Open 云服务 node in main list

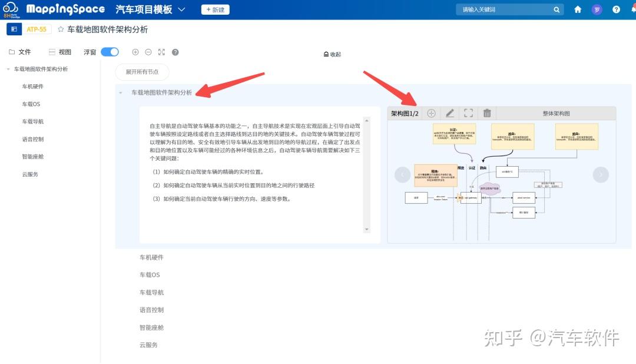point(148,345)
